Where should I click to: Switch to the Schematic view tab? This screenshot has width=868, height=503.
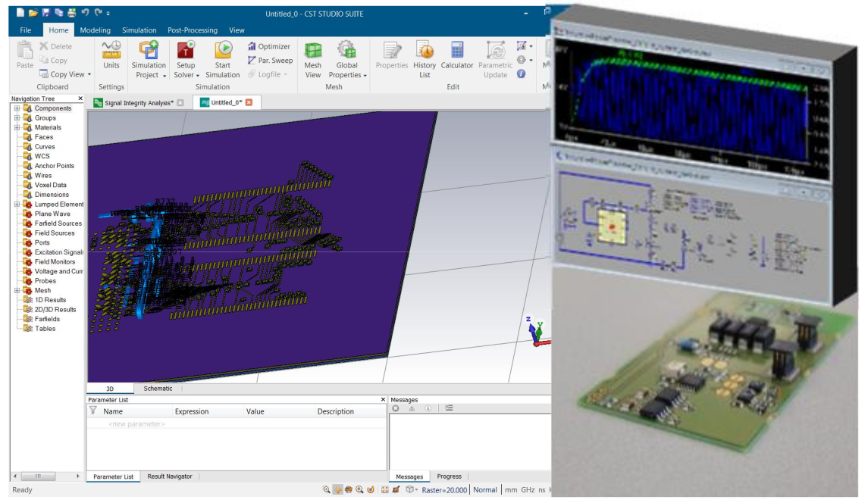pyautogui.click(x=158, y=389)
